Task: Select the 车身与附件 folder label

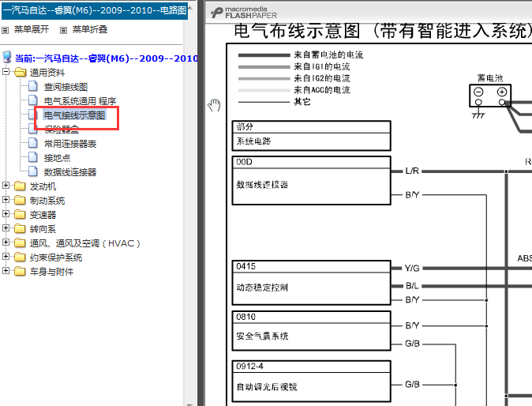Action: click(x=51, y=272)
